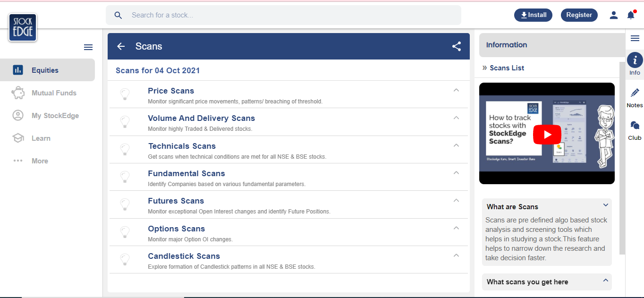This screenshot has width=644, height=298.
Task: Click the Mutual Funds piggy bank icon
Action: click(18, 93)
